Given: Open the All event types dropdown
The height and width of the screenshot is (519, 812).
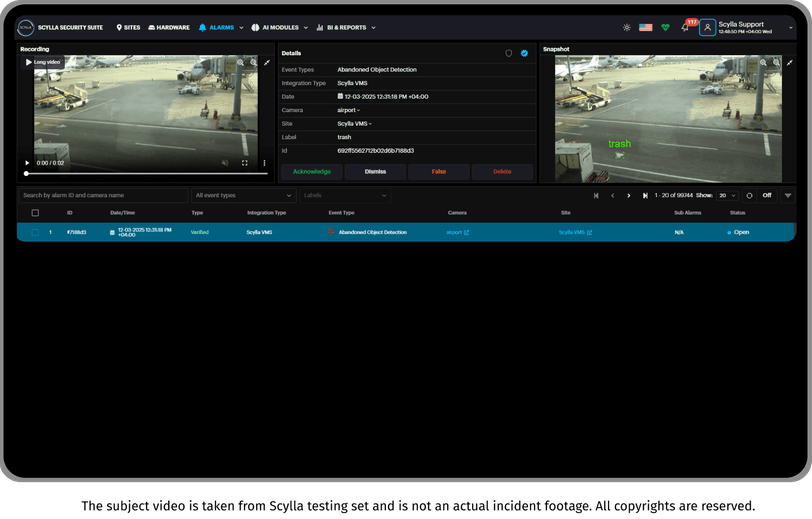Looking at the screenshot, I should point(243,195).
